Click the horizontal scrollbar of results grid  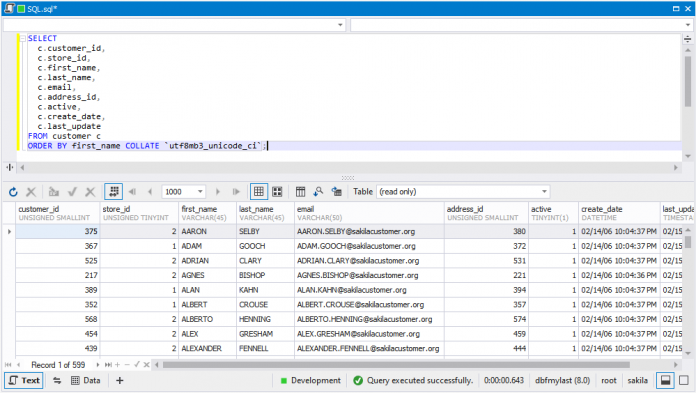pyautogui.click(x=396, y=365)
